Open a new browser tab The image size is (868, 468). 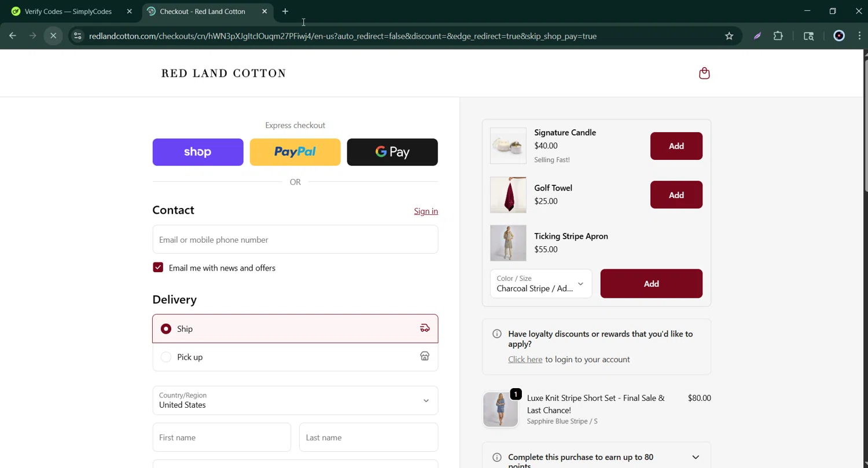tap(285, 12)
